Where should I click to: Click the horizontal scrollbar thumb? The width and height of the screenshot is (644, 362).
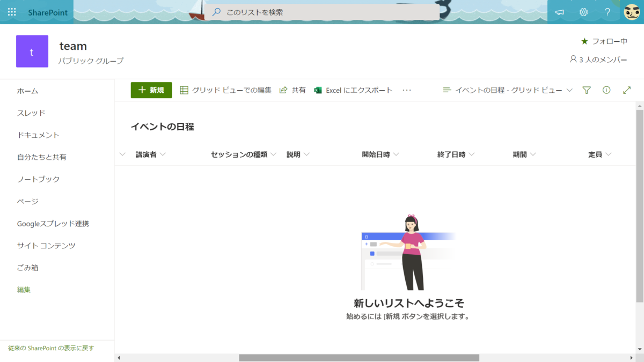click(359, 358)
